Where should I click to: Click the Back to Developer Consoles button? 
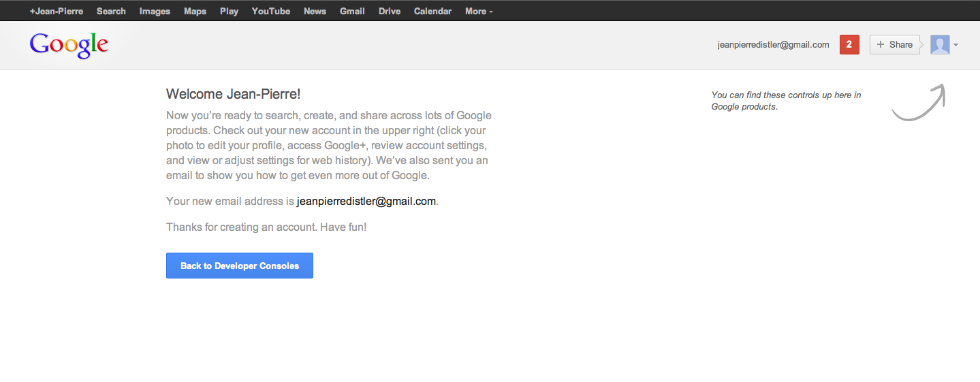240,266
